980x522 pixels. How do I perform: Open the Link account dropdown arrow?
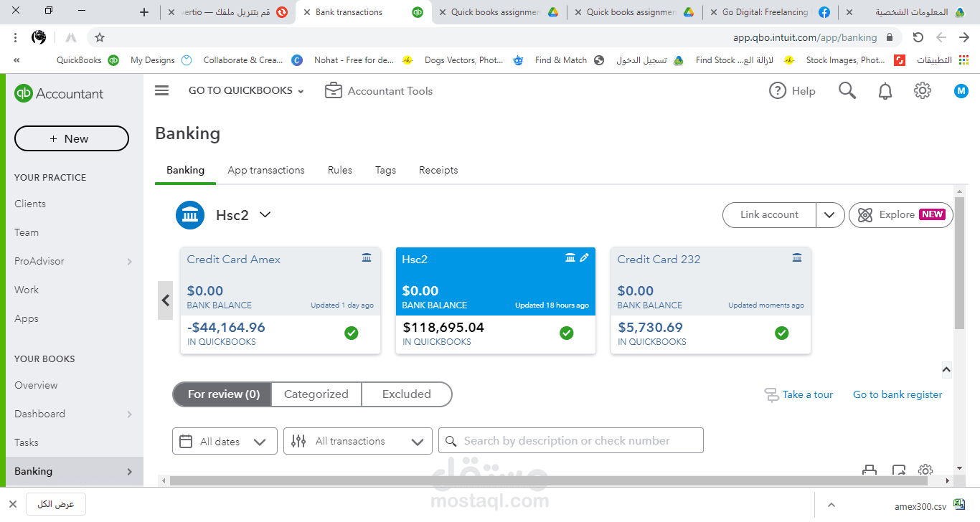coord(830,215)
